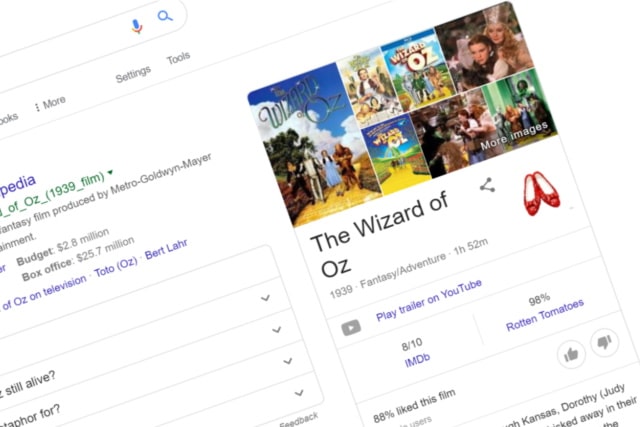
Task: Open the three-dot More menu
Action: click(50, 104)
